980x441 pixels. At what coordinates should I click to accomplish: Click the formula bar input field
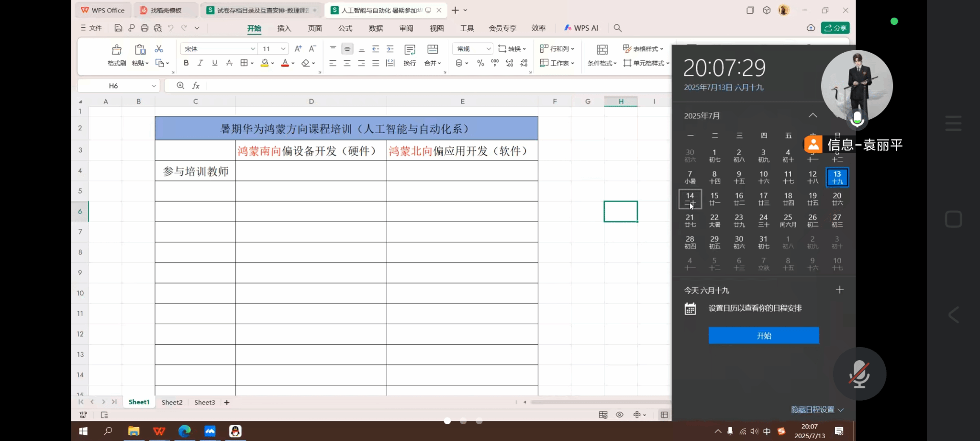[x=438, y=86]
